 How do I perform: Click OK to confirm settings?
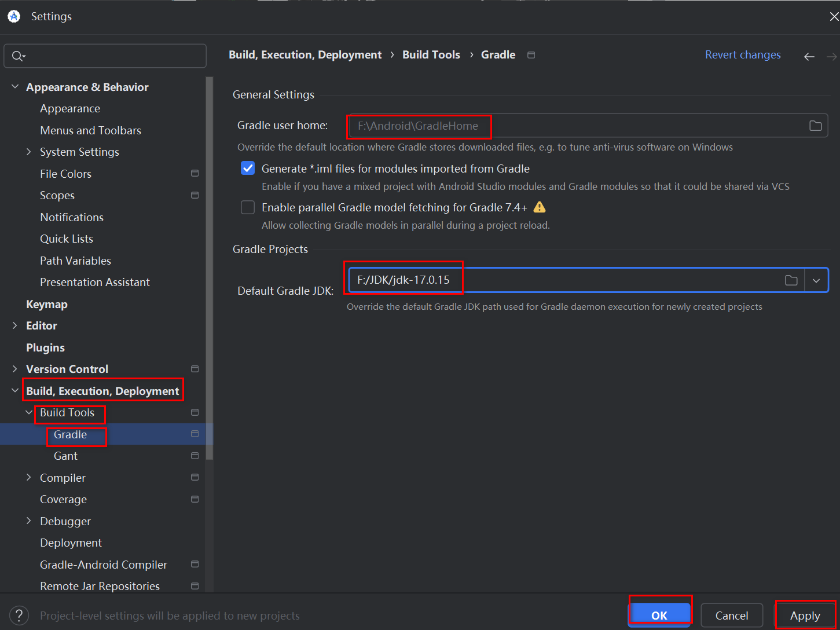[x=659, y=616]
